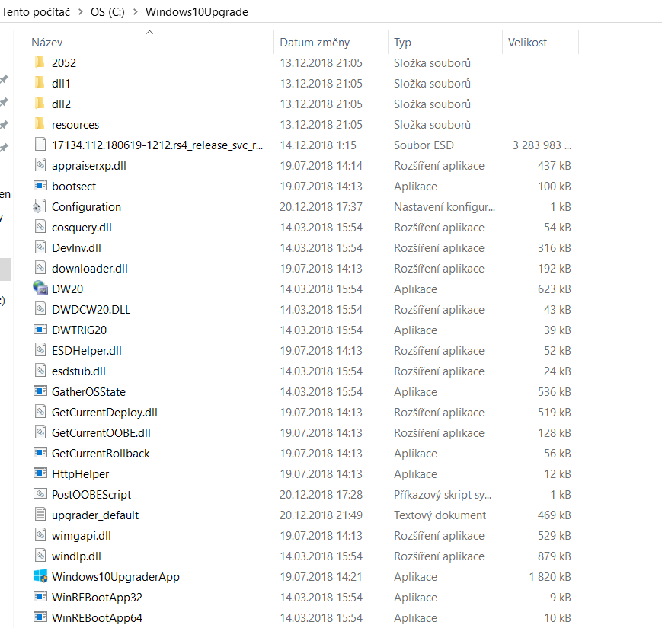Select the GatherOSState application icon
The width and height of the screenshot is (662, 644).
point(40,391)
